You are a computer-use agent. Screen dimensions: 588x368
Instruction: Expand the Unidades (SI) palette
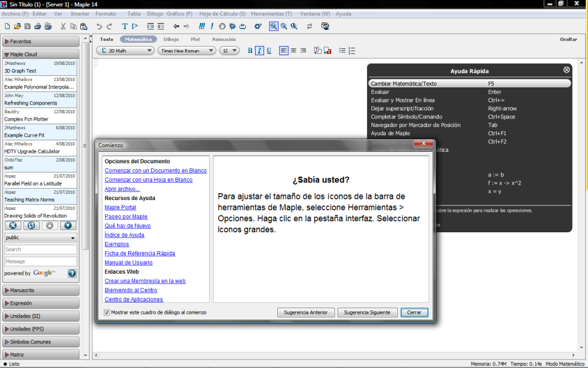coord(41,316)
